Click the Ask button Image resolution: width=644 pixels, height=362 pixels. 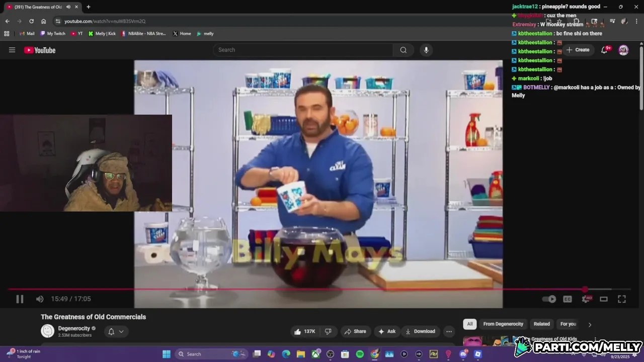click(x=387, y=331)
